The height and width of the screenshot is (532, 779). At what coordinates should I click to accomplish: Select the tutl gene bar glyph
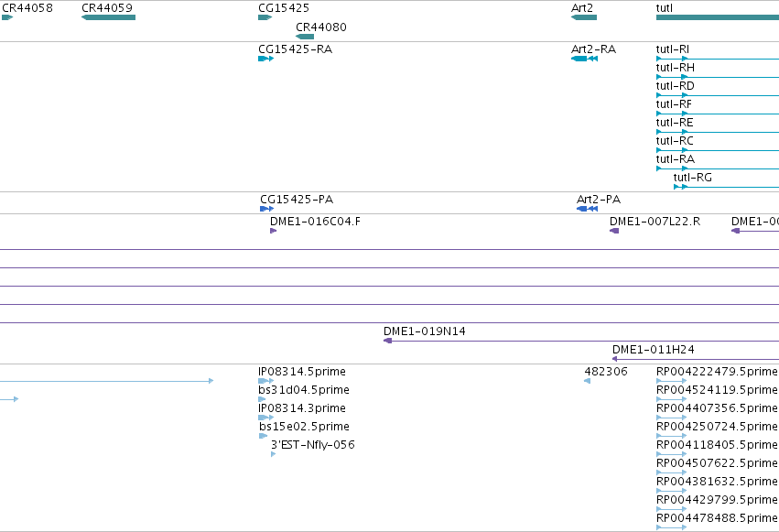pyautogui.click(x=718, y=17)
